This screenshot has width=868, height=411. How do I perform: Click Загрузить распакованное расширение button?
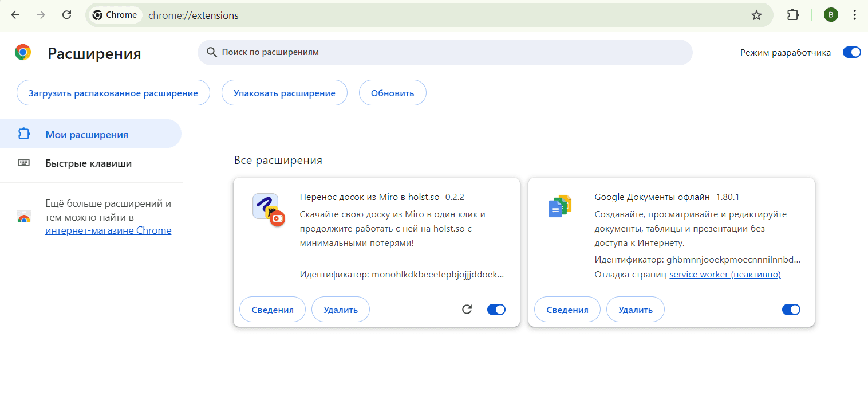pos(113,93)
